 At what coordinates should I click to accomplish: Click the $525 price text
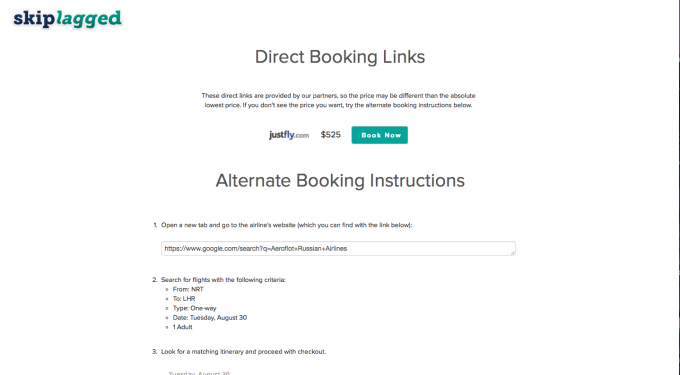pos(330,135)
